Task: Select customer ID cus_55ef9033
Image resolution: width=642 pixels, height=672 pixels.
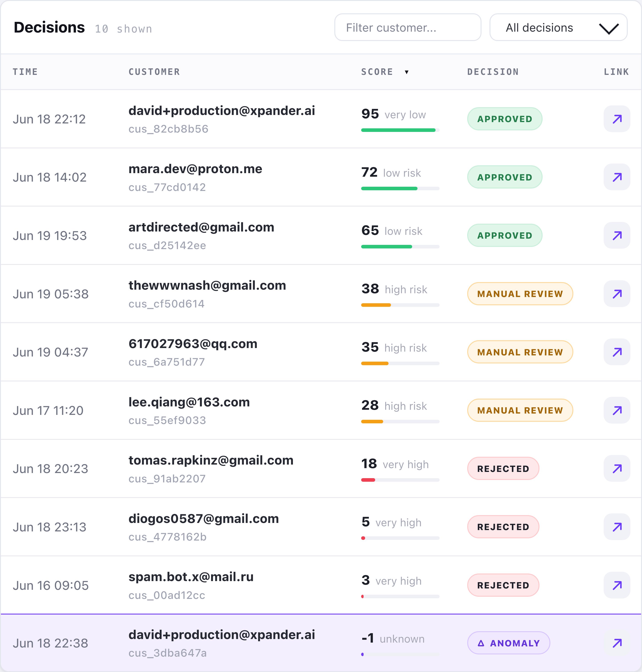Action: click(167, 421)
